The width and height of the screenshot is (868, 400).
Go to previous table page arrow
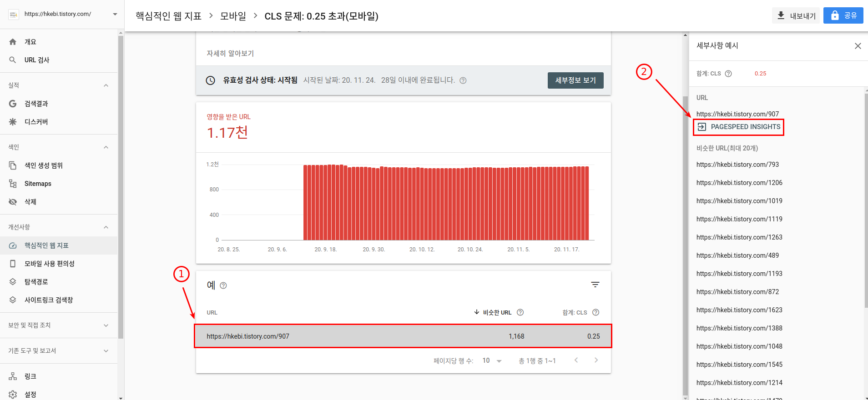(x=576, y=360)
